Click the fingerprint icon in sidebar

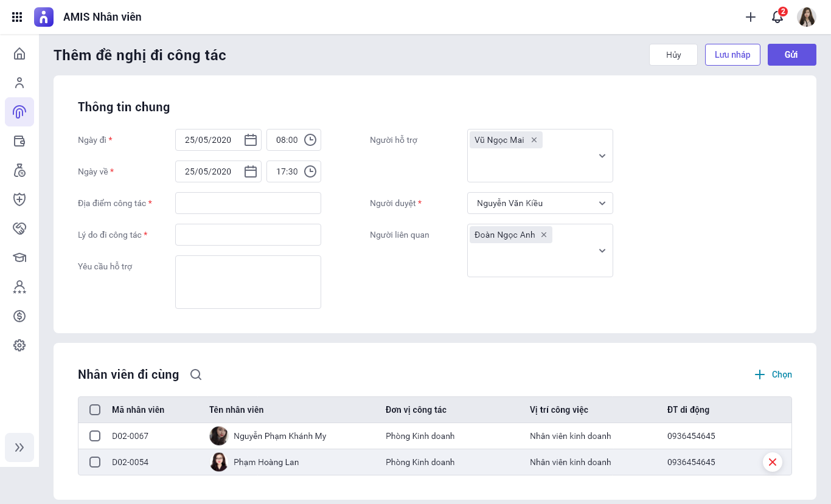point(19,112)
